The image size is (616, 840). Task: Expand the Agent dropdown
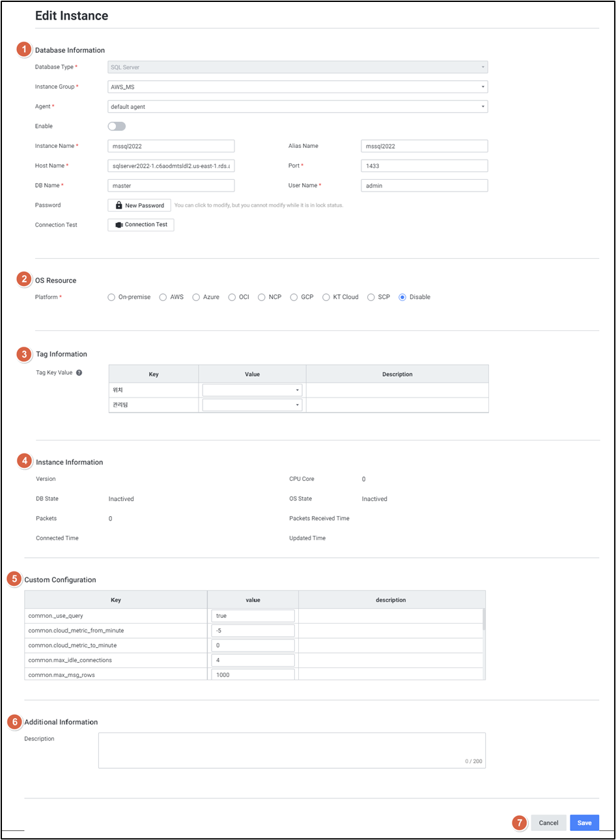(x=297, y=106)
